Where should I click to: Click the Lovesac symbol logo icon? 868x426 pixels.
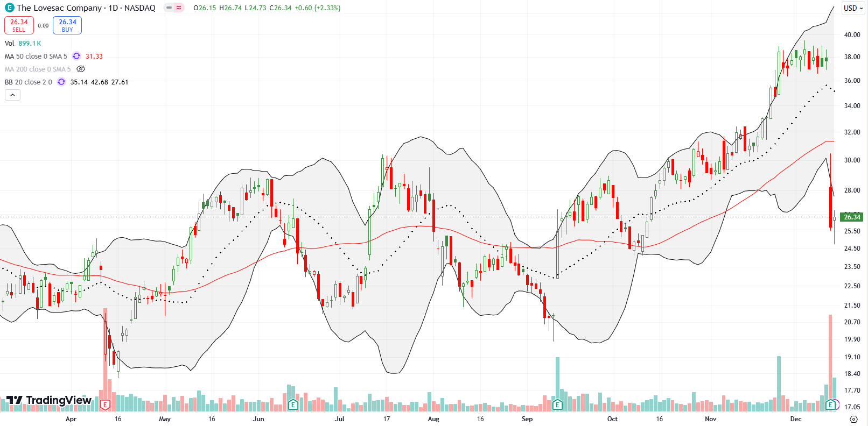9,8
